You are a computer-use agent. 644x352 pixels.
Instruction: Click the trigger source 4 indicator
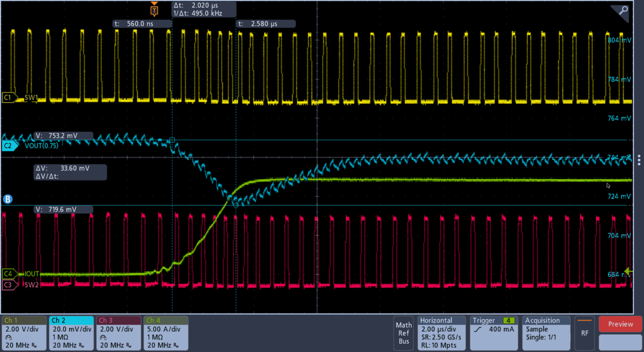coord(509,320)
